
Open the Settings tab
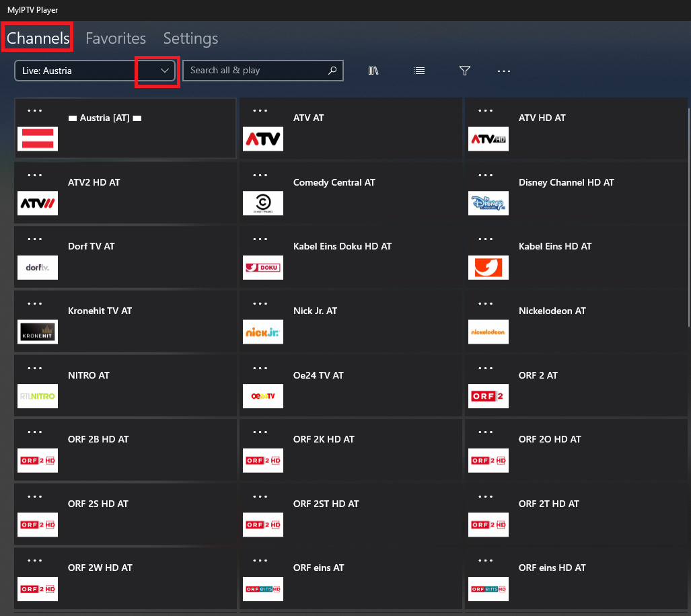(x=190, y=38)
